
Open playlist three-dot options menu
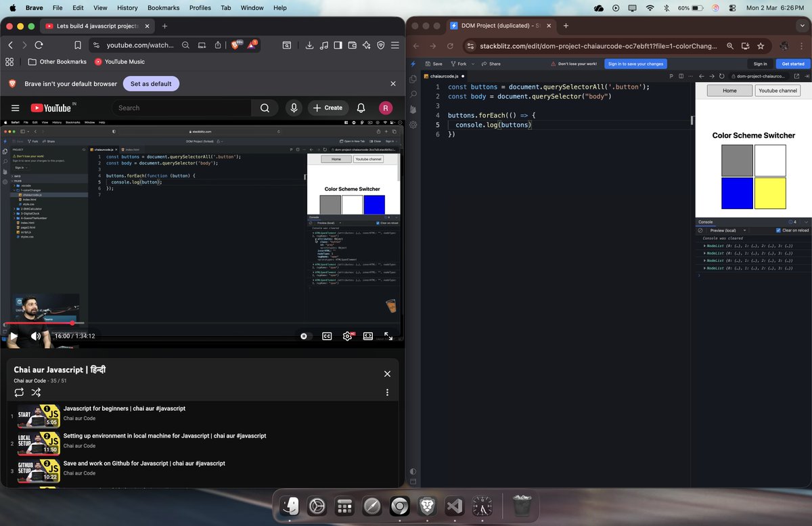[x=387, y=393]
